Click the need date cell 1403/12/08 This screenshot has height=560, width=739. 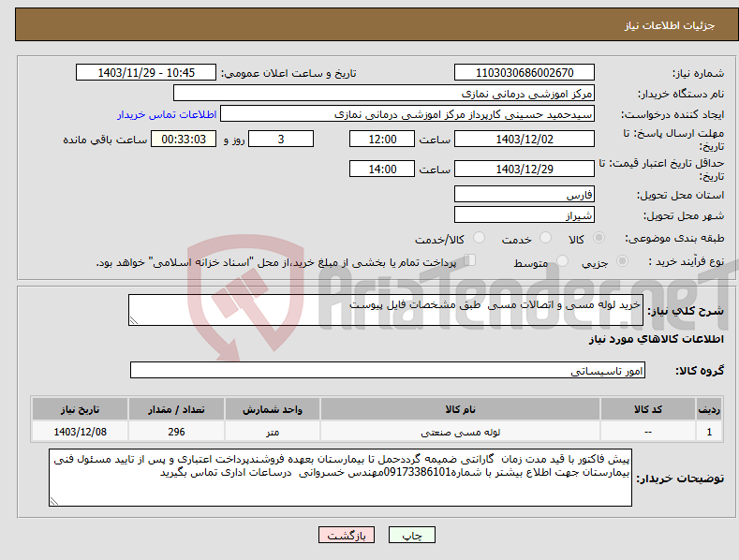coord(81,432)
